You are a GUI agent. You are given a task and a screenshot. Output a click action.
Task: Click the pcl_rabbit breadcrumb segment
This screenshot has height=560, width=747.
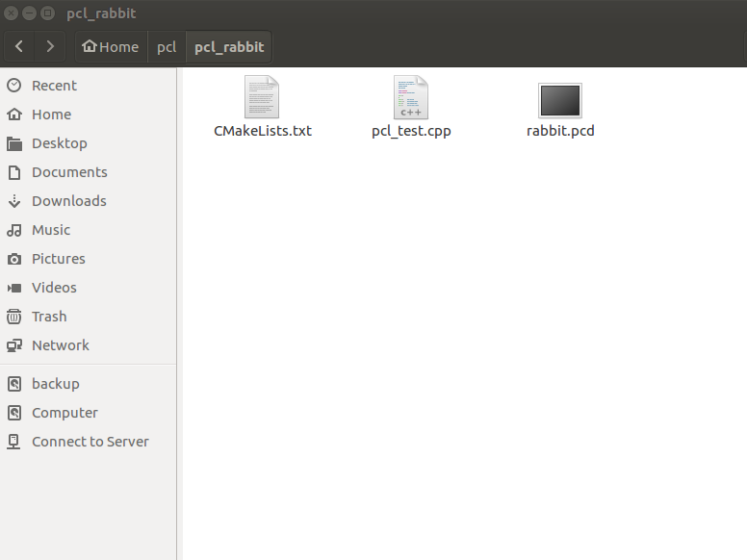click(x=229, y=46)
